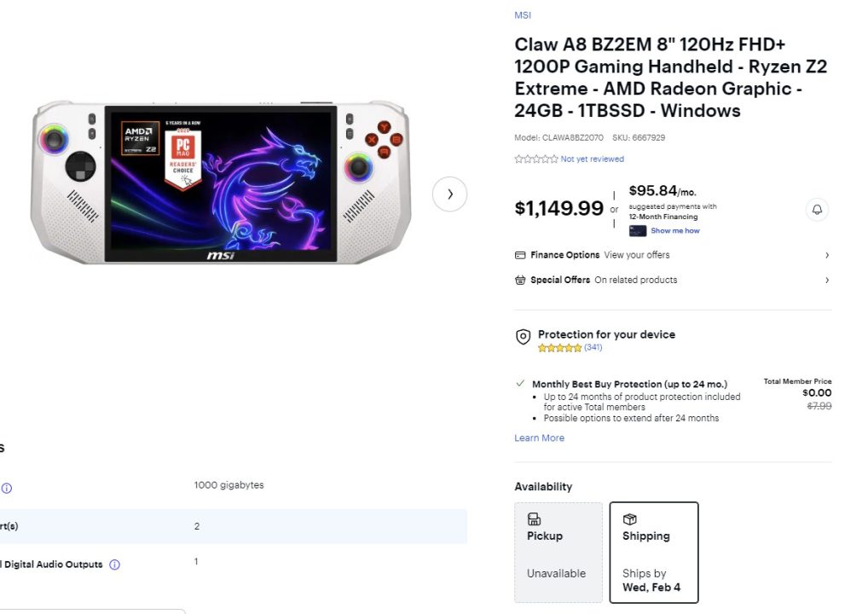Select the Pickup fulfillment option

coord(558,553)
